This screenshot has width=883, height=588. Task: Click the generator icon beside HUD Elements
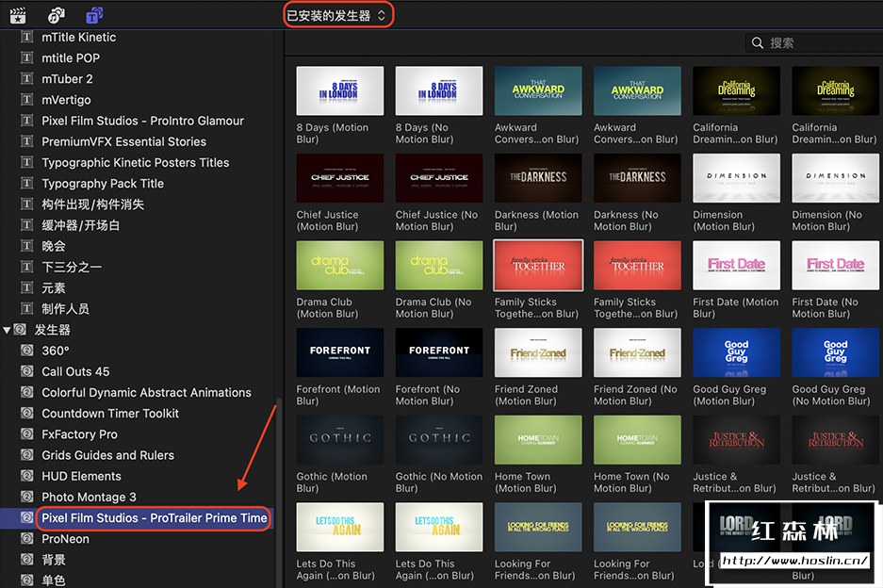click(26, 476)
